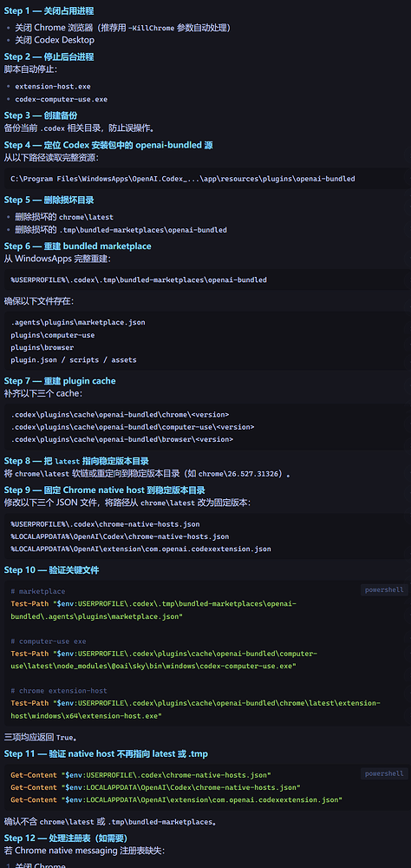Click the -KillChrome parameter text
411x868 pixels.
pos(151,28)
